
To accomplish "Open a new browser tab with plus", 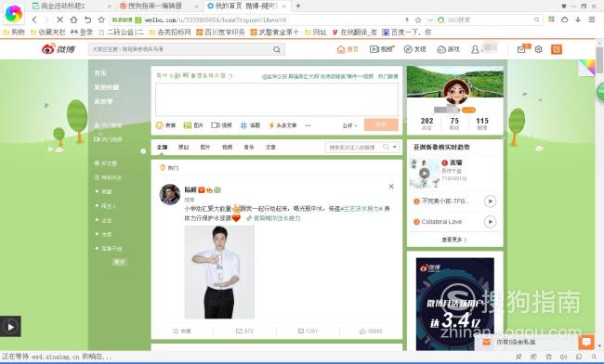I will 297,6.
